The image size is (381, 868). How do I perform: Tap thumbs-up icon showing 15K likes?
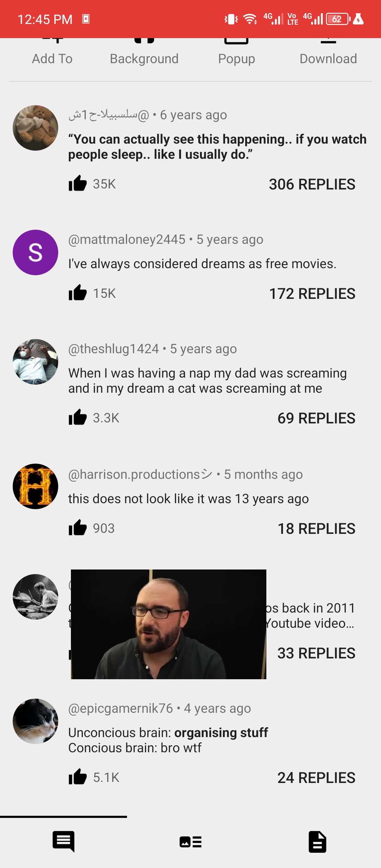point(78,293)
